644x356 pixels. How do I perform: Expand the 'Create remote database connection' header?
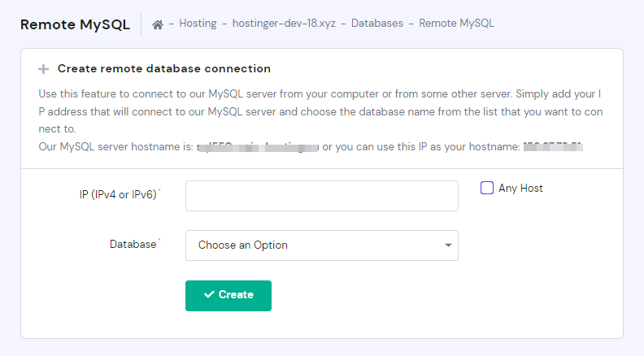(x=164, y=69)
